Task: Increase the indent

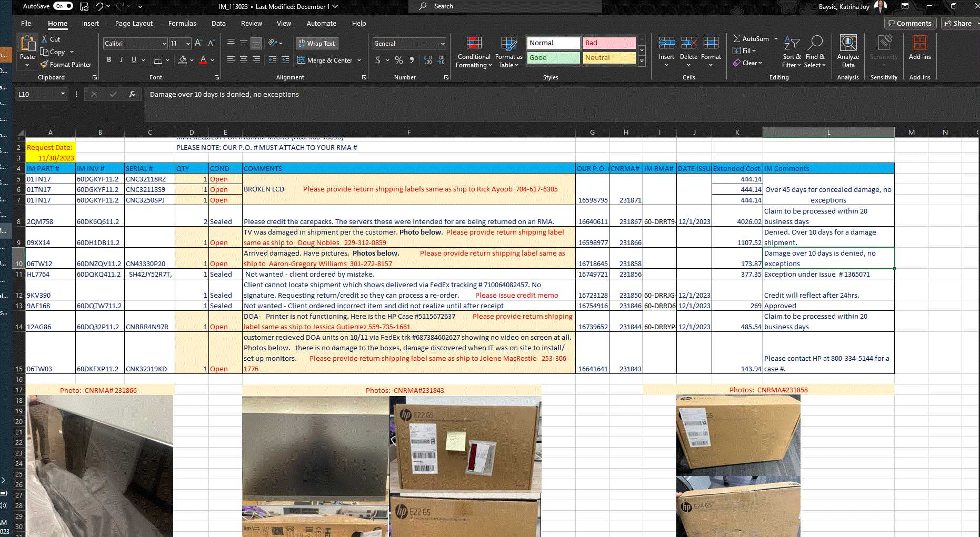Action: click(x=285, y=60)
